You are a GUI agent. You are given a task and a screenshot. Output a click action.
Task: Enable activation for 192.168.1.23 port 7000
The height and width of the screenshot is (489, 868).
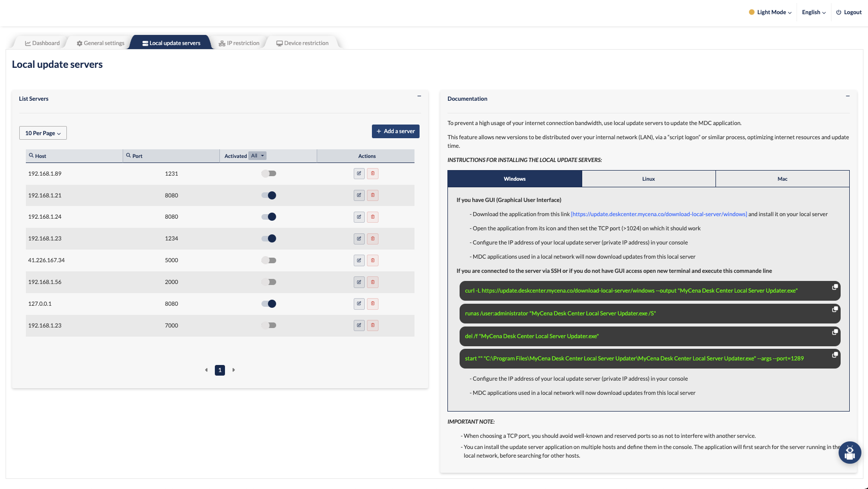click(269, 325)
